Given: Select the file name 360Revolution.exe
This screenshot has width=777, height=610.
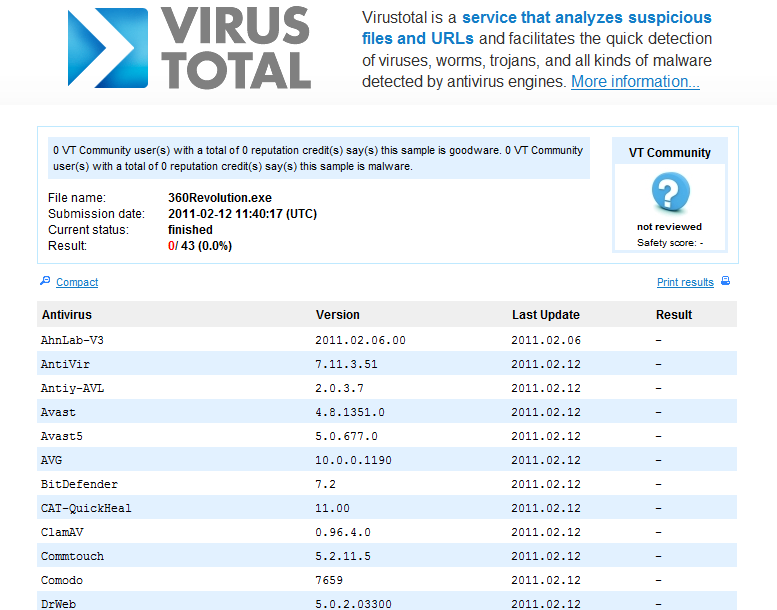Looking at the screenshot, I should click(x=220, y=198).
